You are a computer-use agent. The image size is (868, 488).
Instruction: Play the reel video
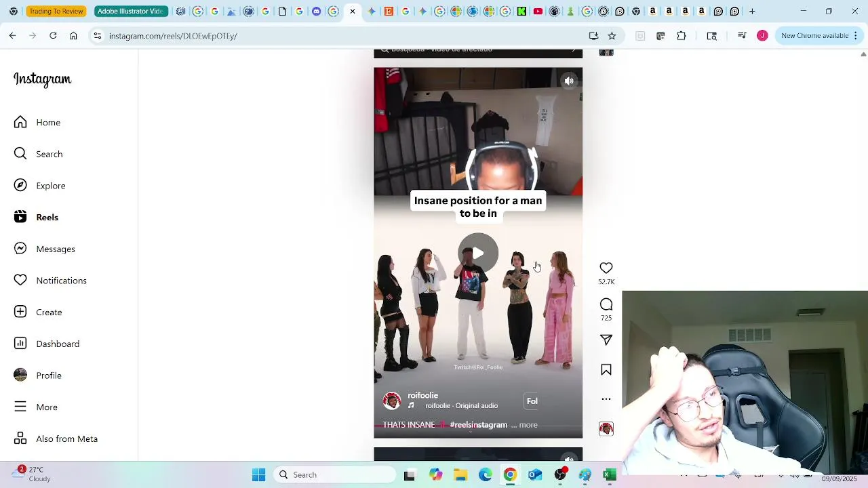pyautogui.click(x=478, y=253)
